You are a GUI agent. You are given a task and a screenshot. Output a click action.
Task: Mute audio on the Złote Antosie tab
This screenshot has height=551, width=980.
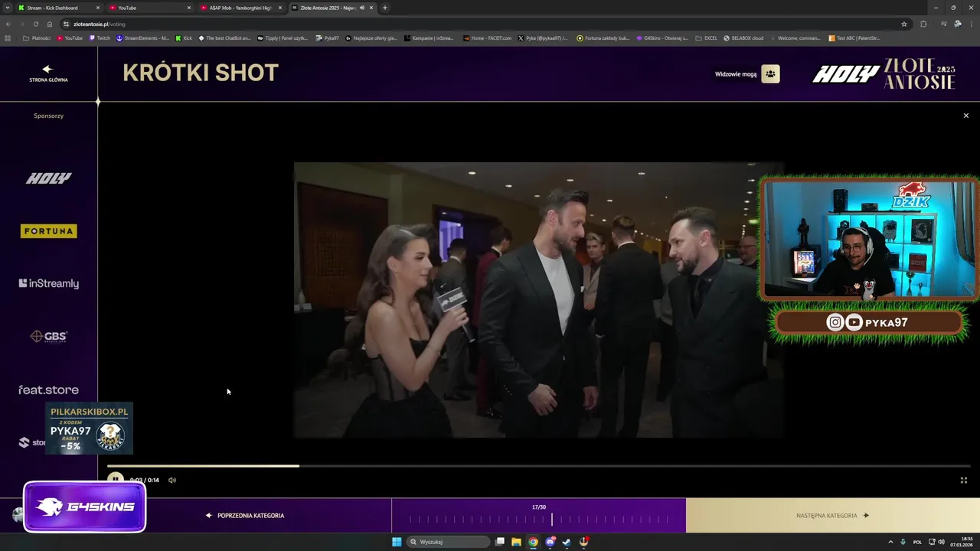coord(361,8)
